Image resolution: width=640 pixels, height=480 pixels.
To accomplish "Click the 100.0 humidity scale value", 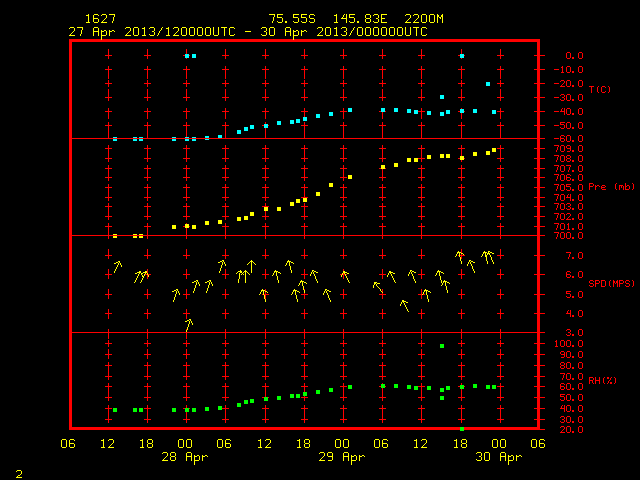I will (x=569, y=344).
